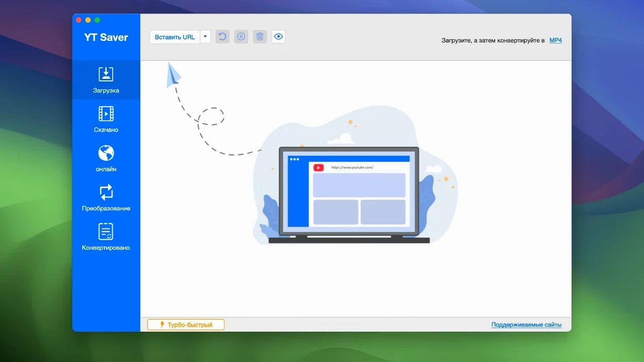Close the YT Saver window with the red button
644x362 pixels.
(x=79, y=20)
